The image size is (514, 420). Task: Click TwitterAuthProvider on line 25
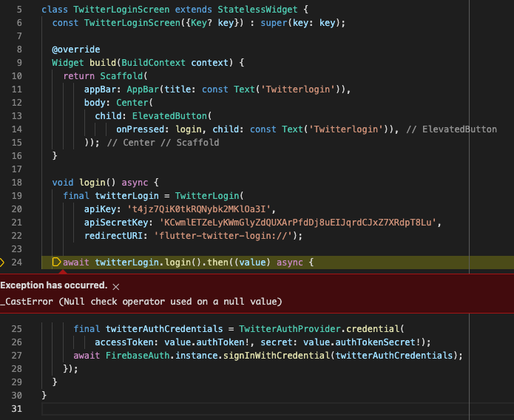pyautogui.click(x=290, y=329)
